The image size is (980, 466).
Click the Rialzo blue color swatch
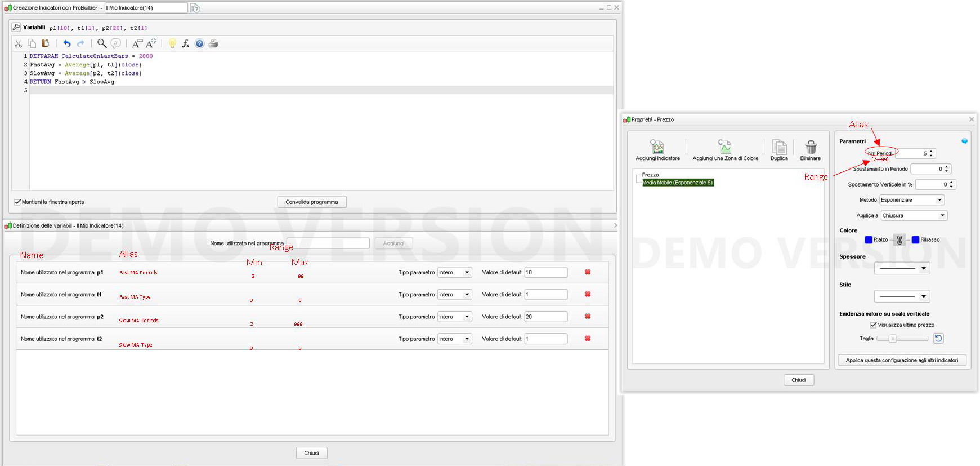tap(869, 239)
